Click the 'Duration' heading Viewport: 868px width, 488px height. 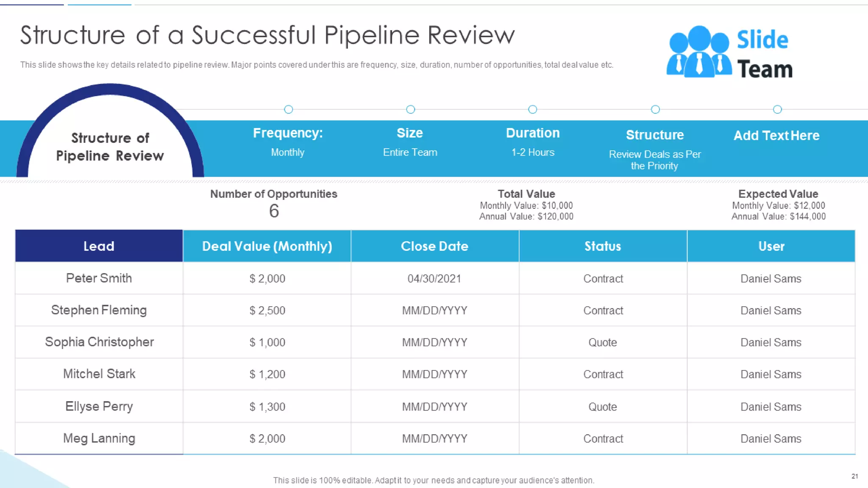pyautogui.click(x=533, y=133)
